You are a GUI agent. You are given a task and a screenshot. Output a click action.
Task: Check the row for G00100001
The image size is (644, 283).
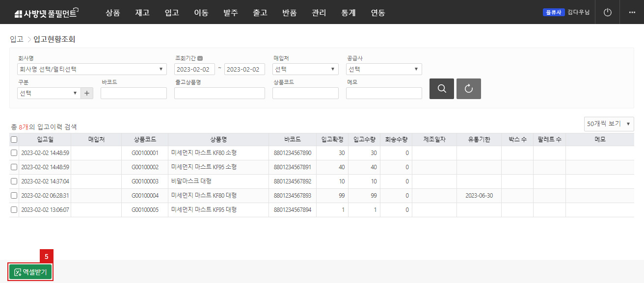tap(14, 153)
